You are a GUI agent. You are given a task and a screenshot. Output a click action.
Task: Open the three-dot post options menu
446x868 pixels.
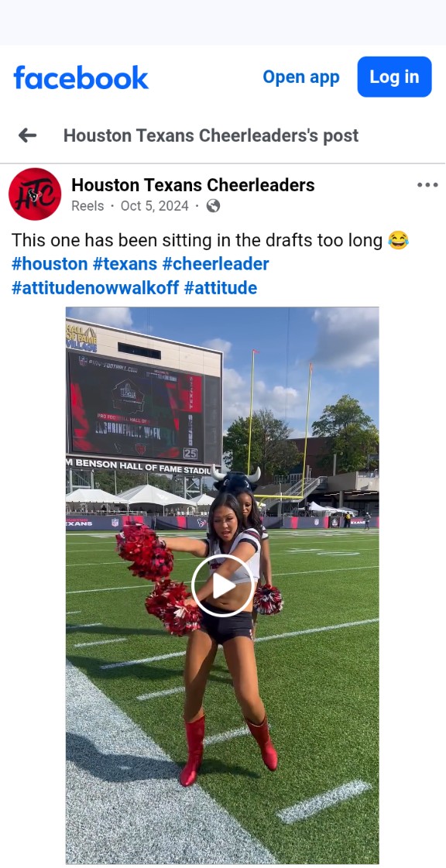(x=427, y=185)
